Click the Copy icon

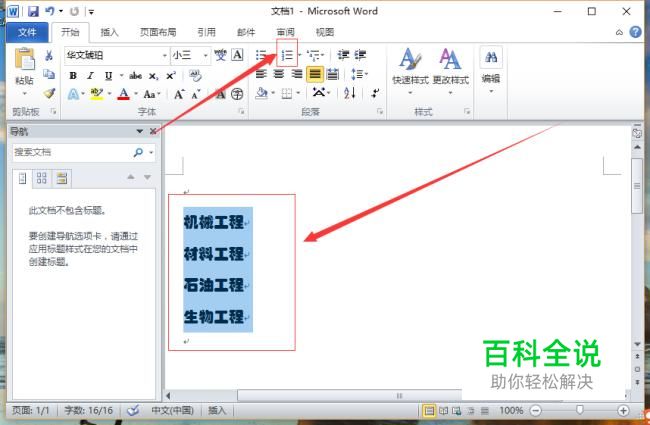point(49,74)
